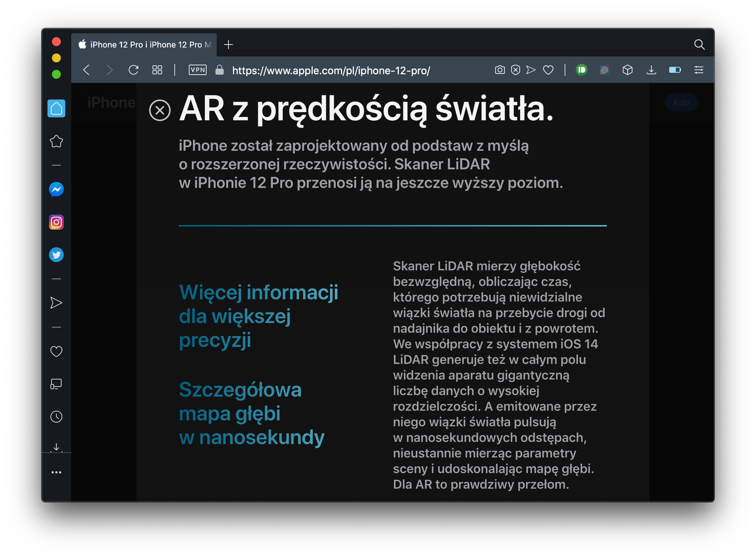Open sidebar downloads arrow icon

(56, 447)
